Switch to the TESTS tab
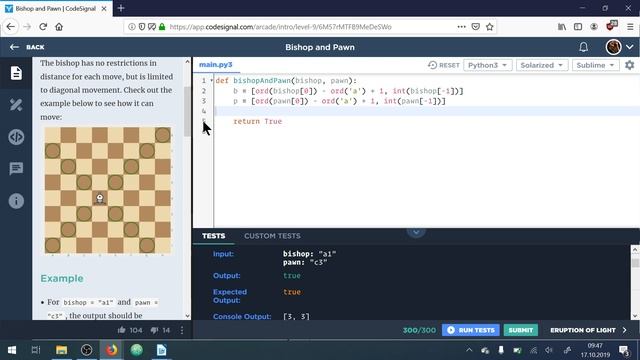Viewport: 640px width, 360px height. coord(213,236)
